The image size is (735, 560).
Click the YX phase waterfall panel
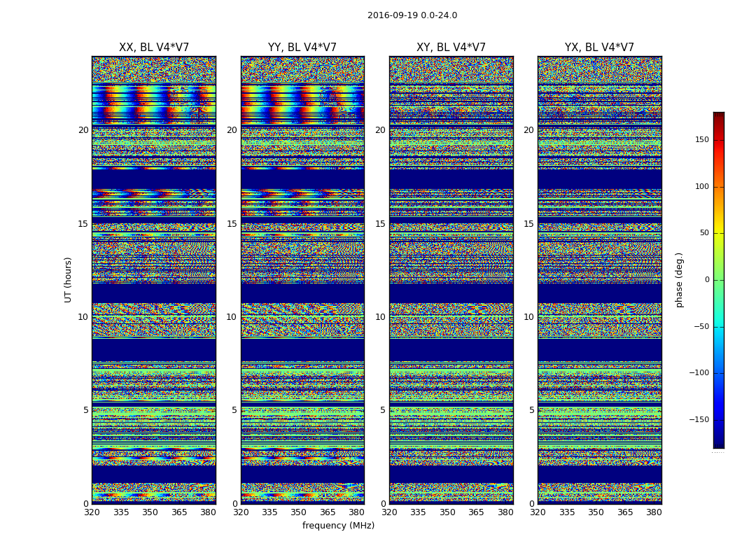pos(599,280)
